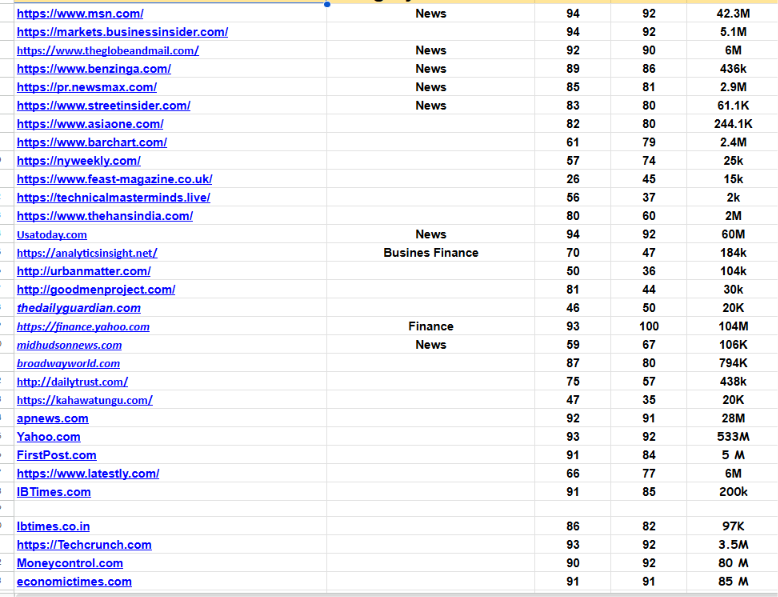The width and height of the screenshot is (778, 597).
Task: Open the https://Techcrunch.com link
Action: pyautogui.click(x=84, y=545)
